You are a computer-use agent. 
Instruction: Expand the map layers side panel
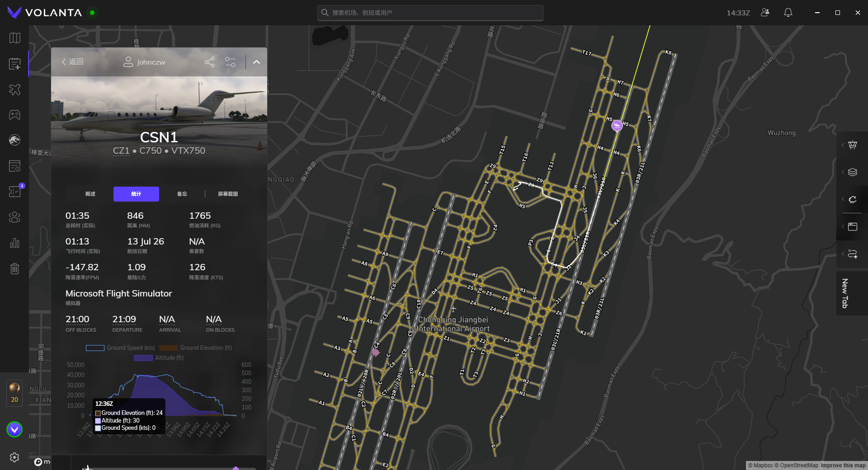tap(852, 172)
